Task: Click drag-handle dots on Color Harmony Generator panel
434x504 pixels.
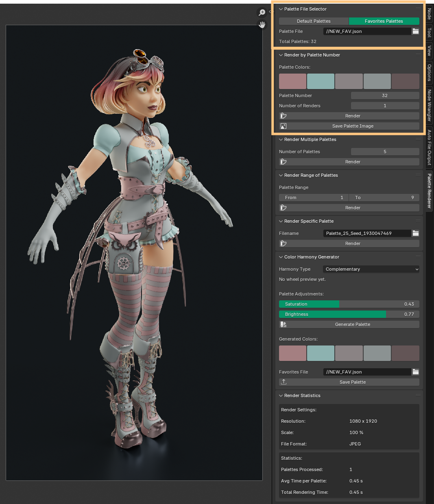Action: (x=418, y=257)
